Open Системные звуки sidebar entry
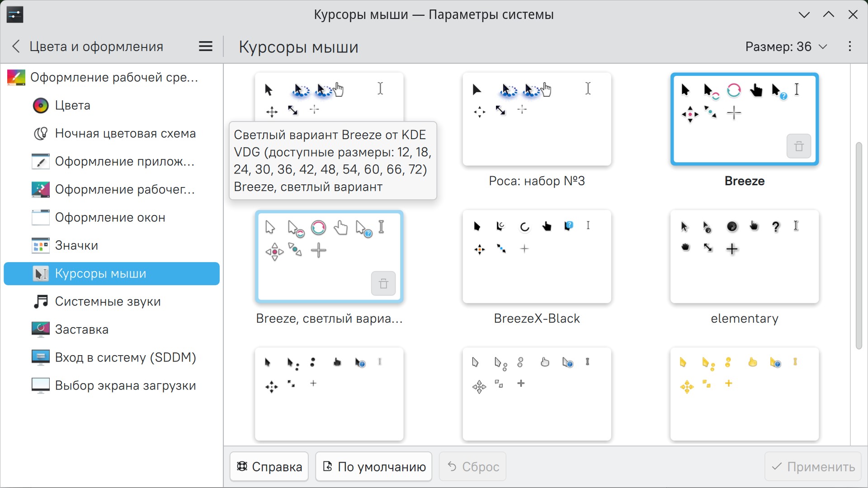This screenshot has width=868, height=488. 108,302
